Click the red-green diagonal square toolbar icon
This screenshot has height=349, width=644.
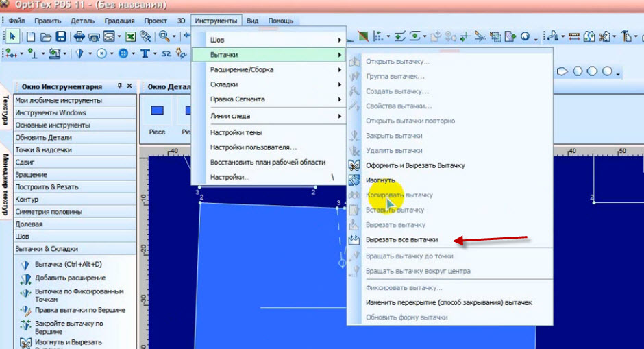click(x=363, y=36)
